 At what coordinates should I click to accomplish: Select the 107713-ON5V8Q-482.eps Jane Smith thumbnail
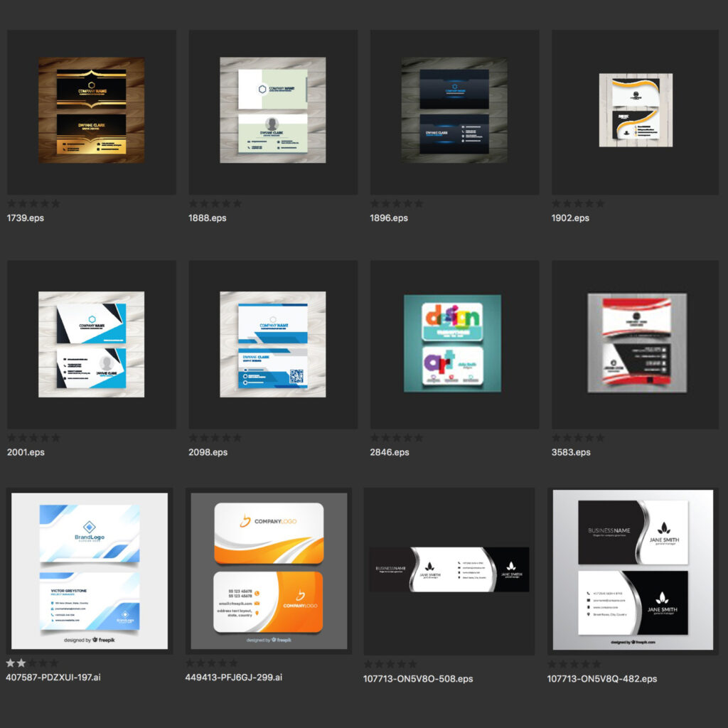pos(633,571)
